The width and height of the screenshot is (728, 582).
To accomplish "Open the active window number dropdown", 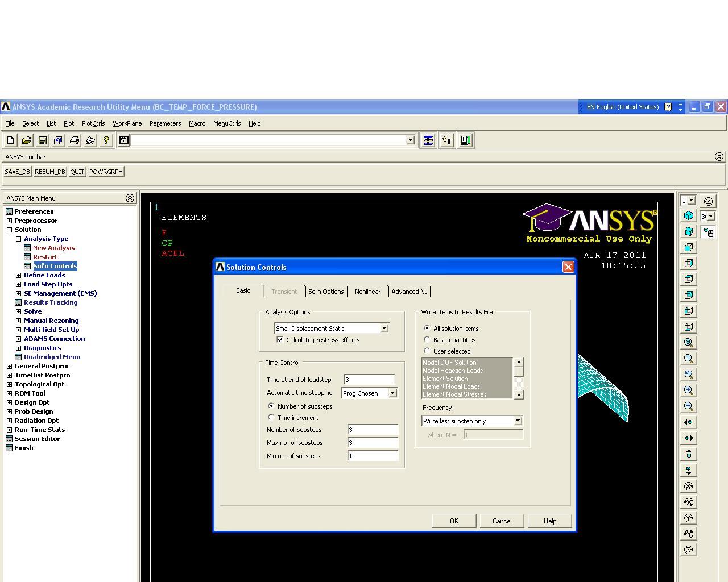I will (x=691, y=200).
